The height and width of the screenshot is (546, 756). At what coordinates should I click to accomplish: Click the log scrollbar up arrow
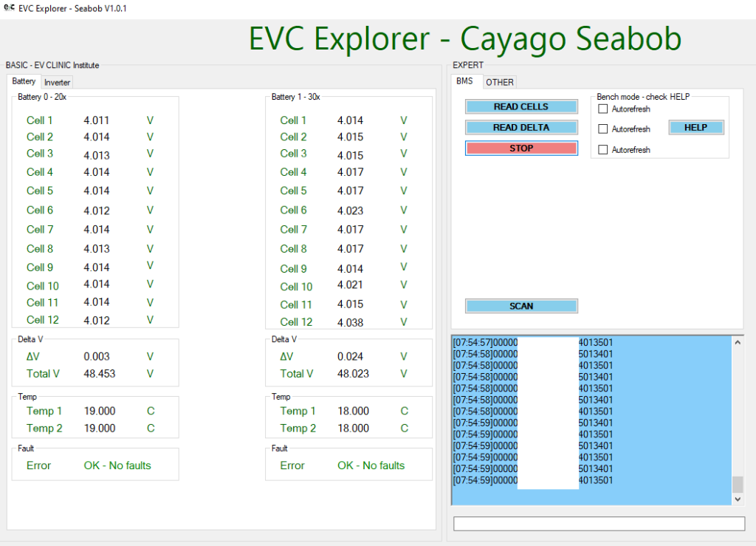coord(738,342)
